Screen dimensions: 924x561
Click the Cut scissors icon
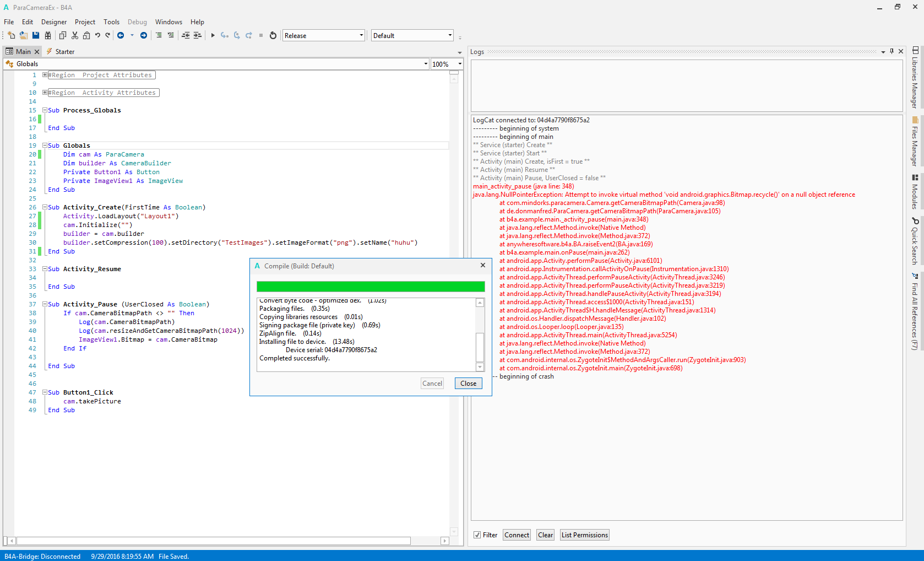click(x=75, y=35)
